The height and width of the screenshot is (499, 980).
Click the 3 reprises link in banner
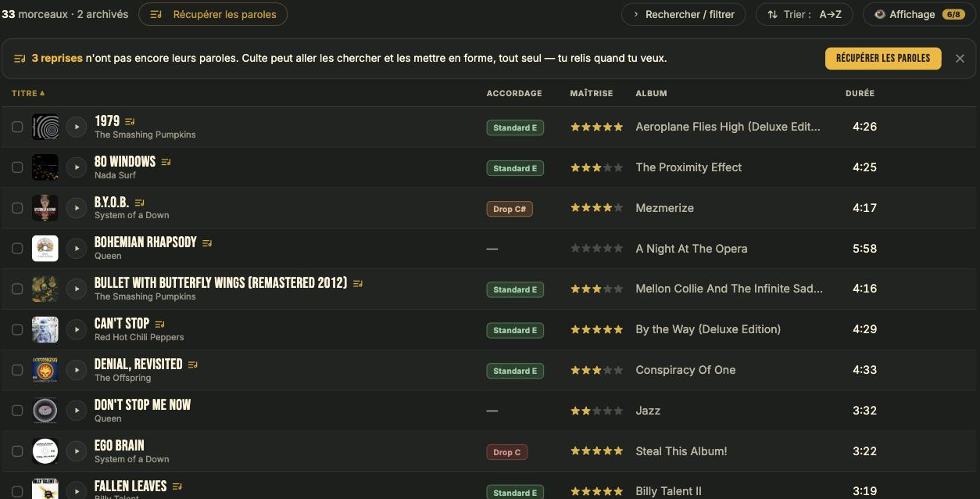(x=57, y=59)
